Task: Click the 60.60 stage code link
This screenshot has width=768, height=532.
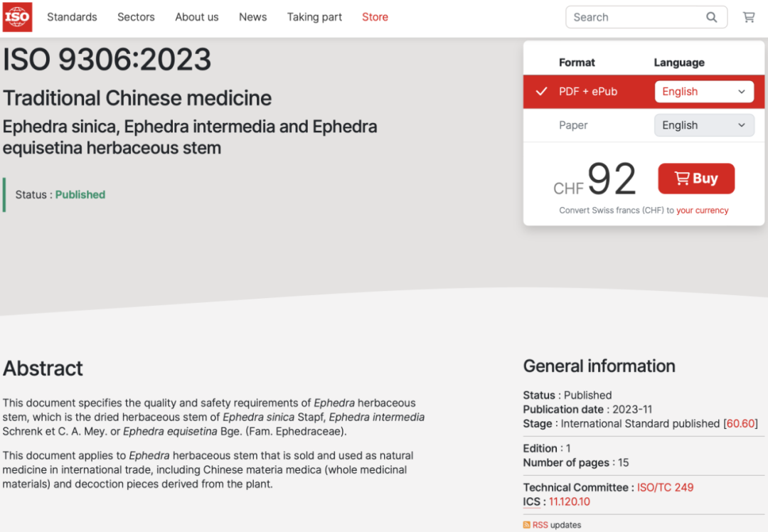Action: (x=740, y=424)
